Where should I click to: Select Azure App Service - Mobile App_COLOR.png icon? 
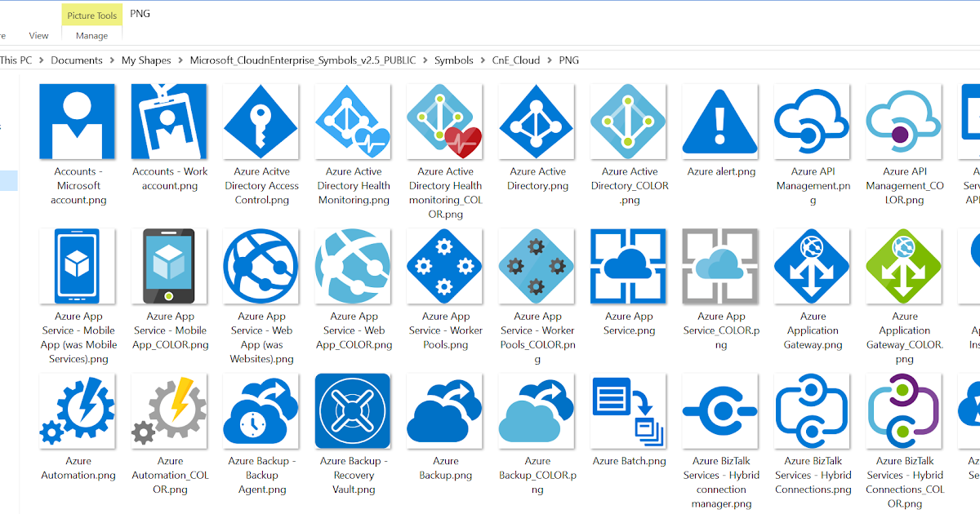coord(169,266)
